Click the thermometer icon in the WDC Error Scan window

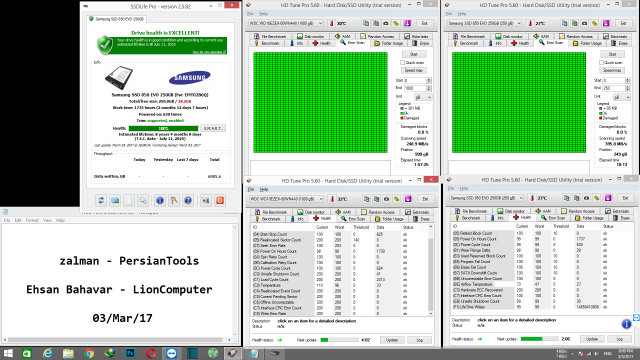click(331, 23)
